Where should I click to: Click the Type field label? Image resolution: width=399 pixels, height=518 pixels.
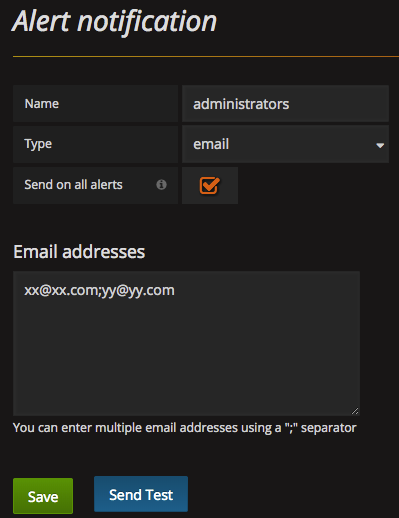tap(38, 144)
